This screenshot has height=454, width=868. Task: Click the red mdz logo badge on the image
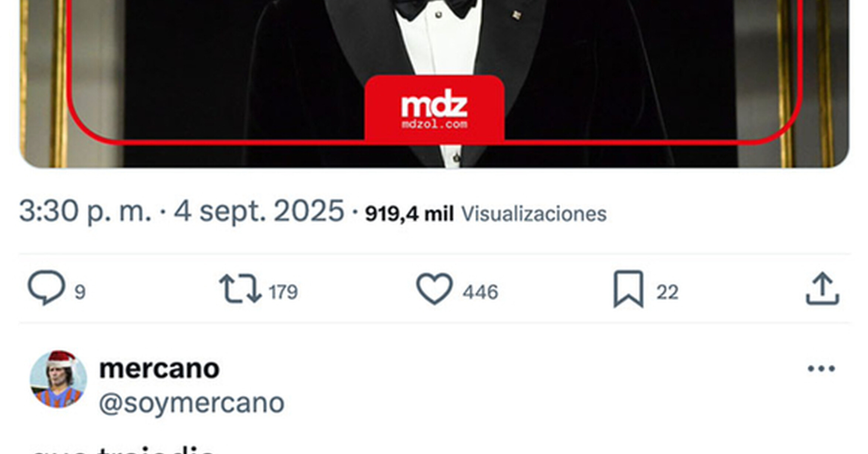pos(434,109)
